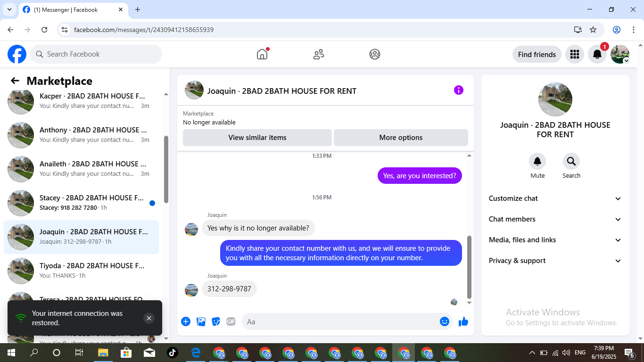This screenshot has width=644, height=362.
Task: Click the "Kindly share your contact number" chat bubble
Action: point(341,253)
